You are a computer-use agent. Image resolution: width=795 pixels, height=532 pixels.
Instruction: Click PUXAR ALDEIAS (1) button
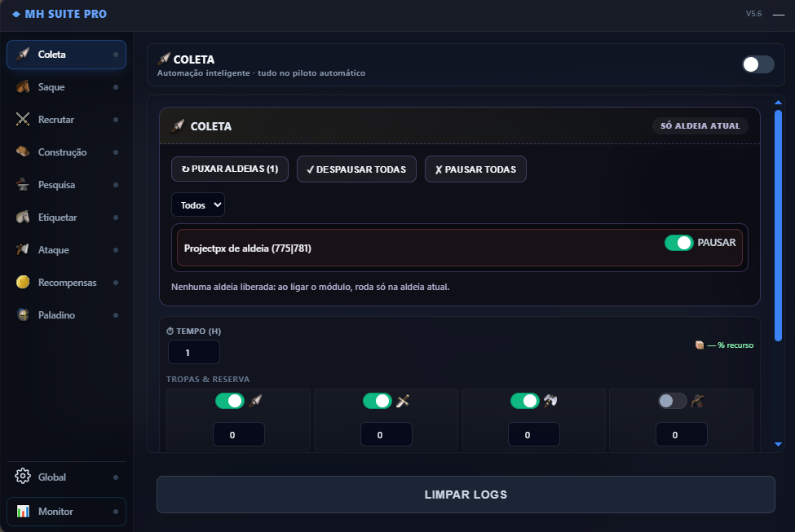pyautogui.click(x=230, y=169)
